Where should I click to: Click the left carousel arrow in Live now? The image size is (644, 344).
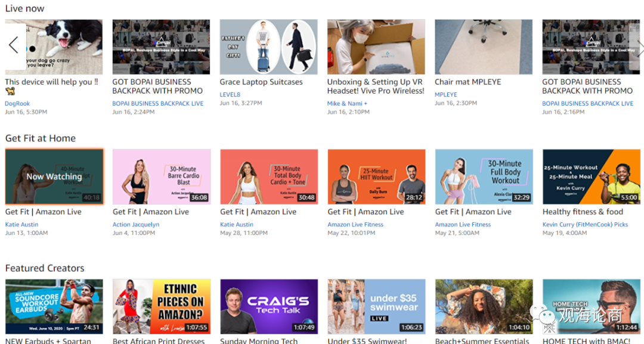coord(14,45)
